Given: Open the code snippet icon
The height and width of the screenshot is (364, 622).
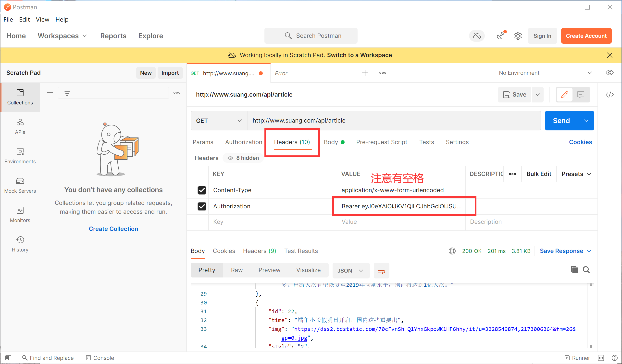Looking at the screenshot, I should pyautogui.click(x=610, y=94).
